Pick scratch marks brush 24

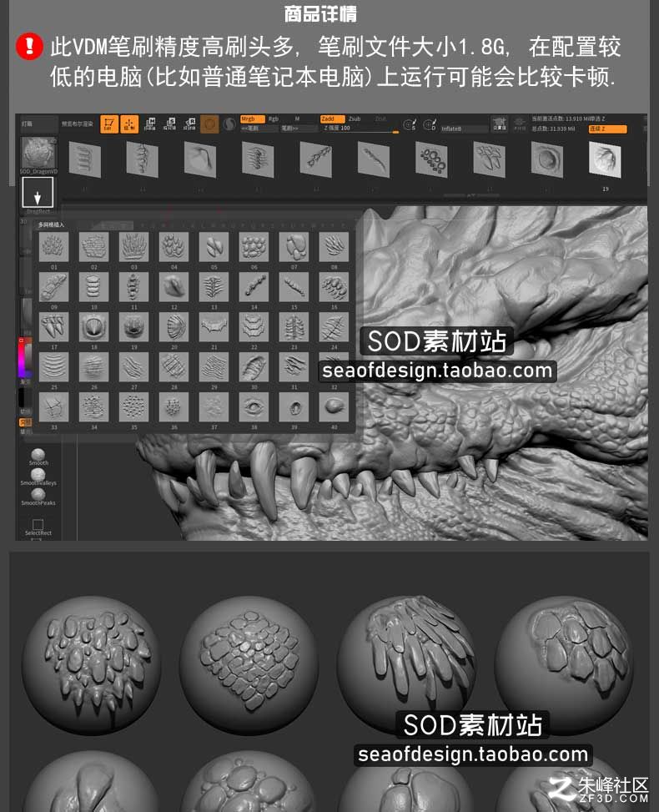click(x=334, y=327)
